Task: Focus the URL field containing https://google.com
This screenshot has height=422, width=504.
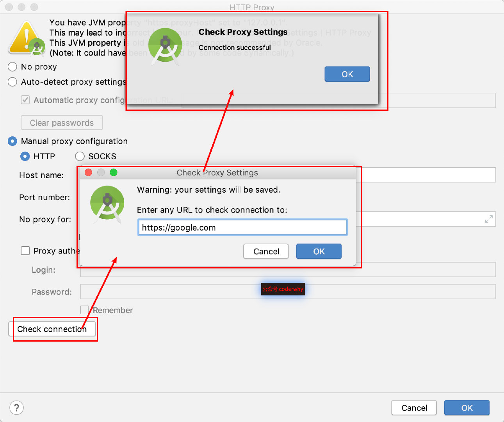Action: [242, 227]
